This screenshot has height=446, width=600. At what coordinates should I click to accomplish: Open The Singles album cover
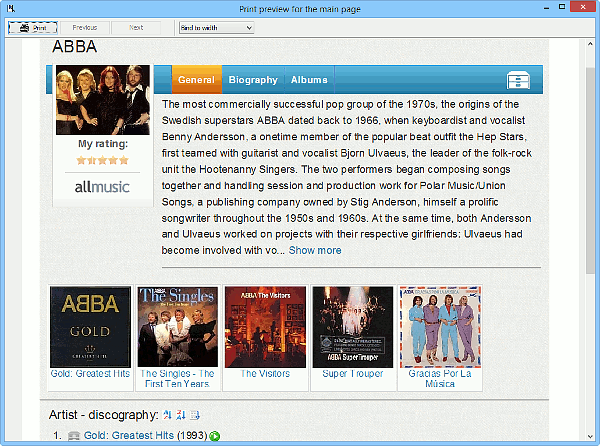(178, 327)
